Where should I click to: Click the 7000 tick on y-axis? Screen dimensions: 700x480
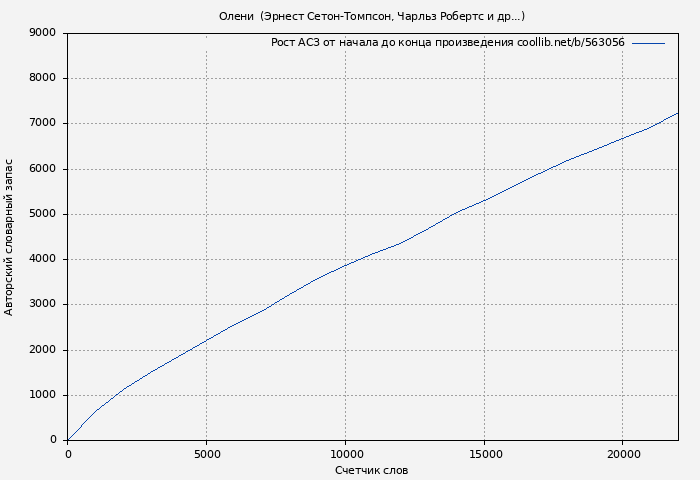click(x=43, y=124)
